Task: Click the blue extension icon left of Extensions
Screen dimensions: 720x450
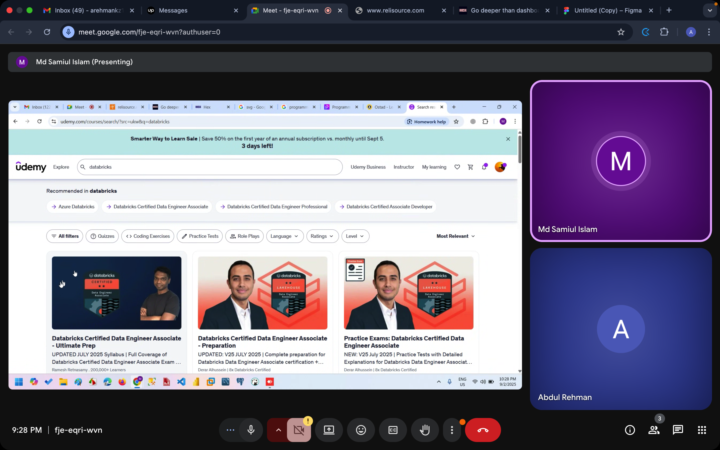Action: 645,32
